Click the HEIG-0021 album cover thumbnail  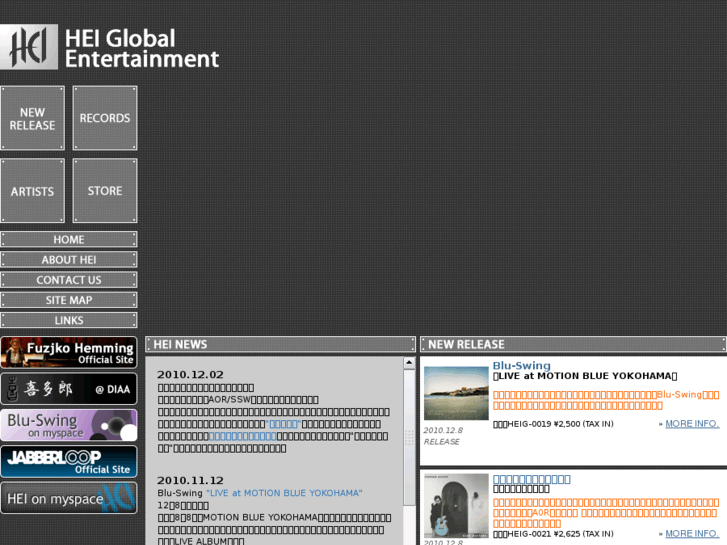(x=456, y=506)
